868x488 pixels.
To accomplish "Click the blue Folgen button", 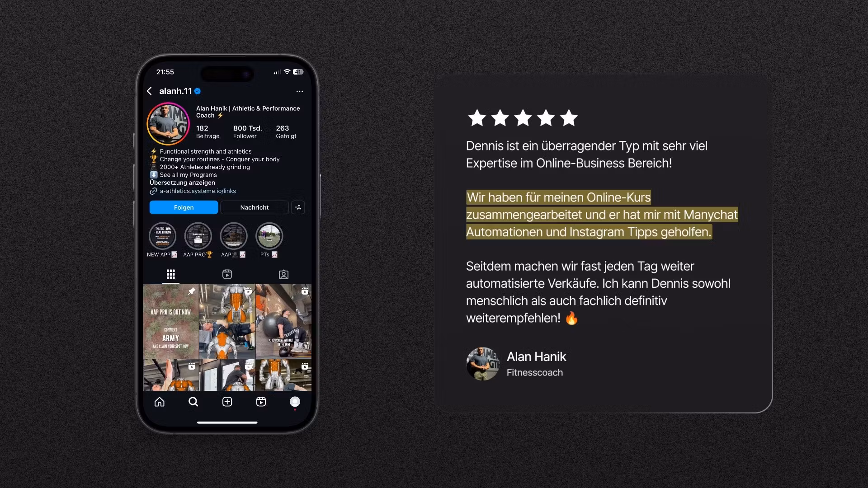I will coord(184,207).
